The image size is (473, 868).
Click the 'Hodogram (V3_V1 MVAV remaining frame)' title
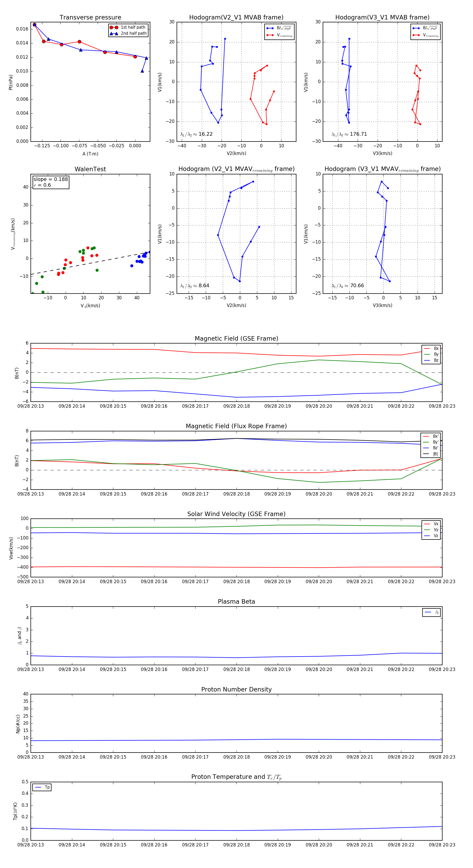382,169
